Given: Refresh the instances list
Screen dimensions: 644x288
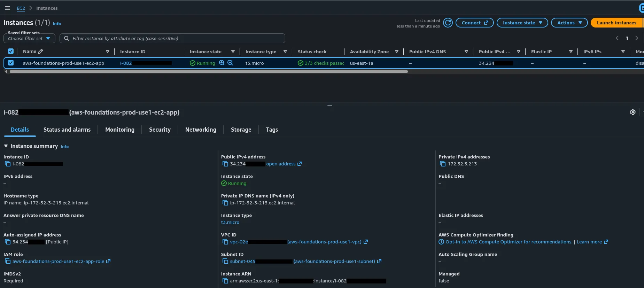Looking at the screenshot, I should click(x=448, y=23).
